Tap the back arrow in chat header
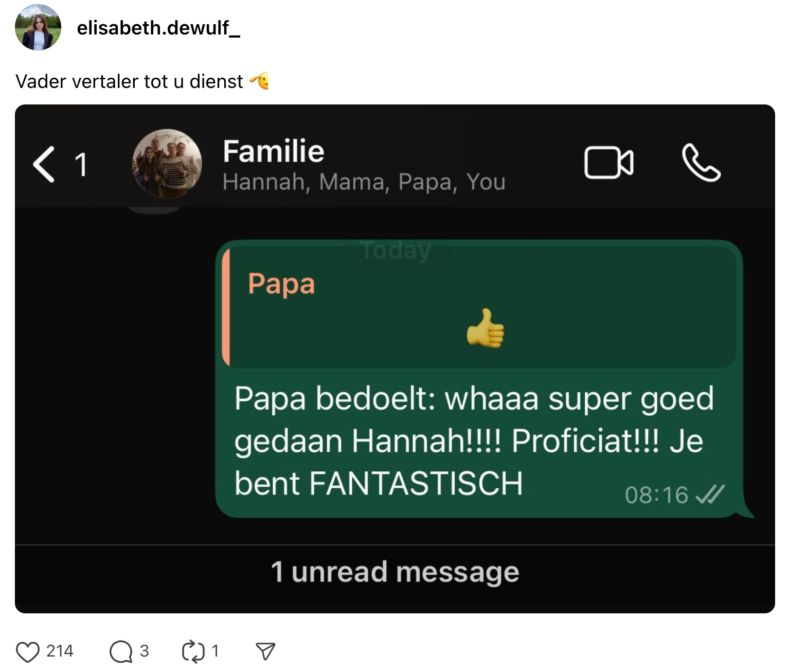 click(44, 164)
